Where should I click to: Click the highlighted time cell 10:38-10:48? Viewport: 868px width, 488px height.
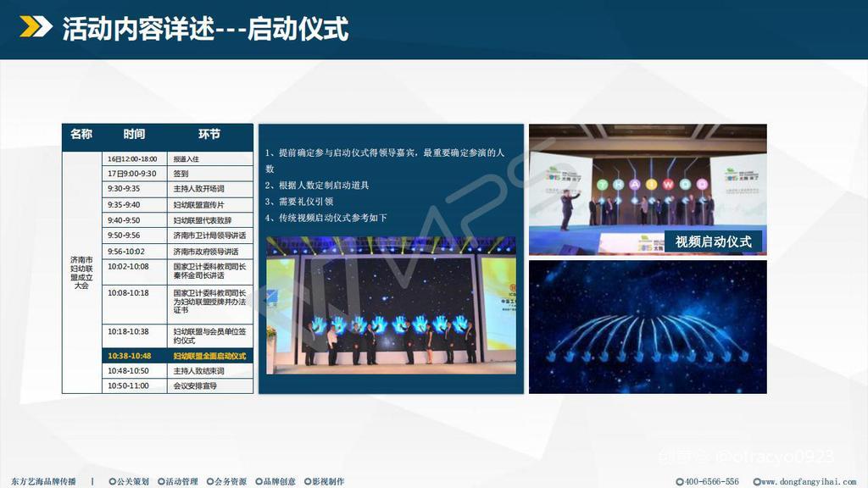tap(135, 356)
